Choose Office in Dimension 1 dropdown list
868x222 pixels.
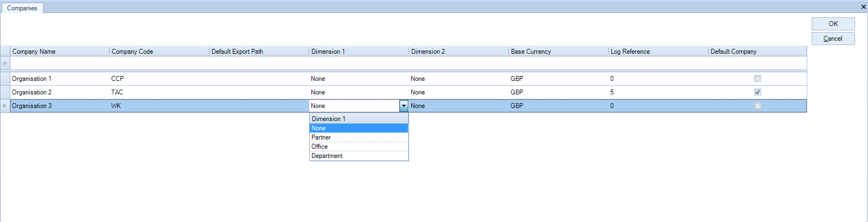(359, 147)
